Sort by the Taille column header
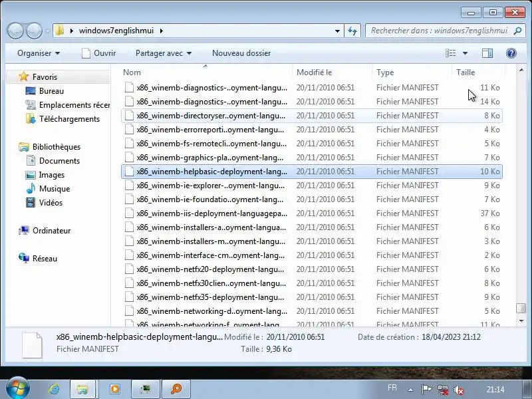 (478, 72)
